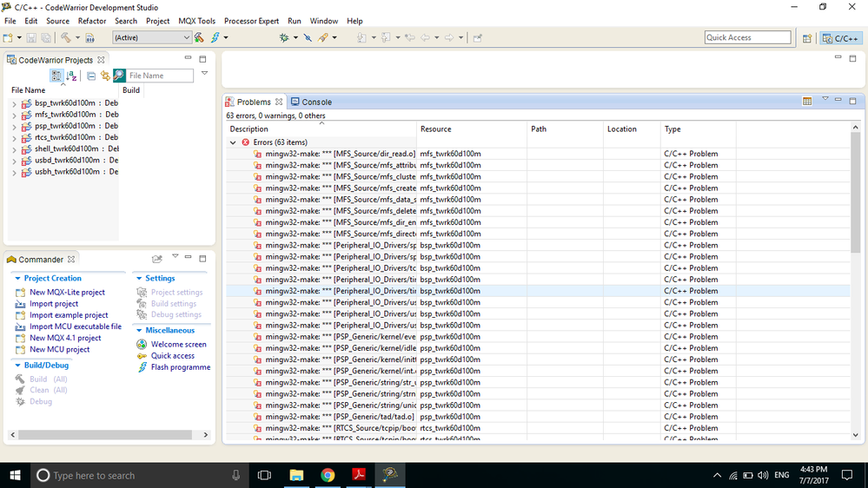Open the File menu
Viewport: 868px width, 488px height.
tap(10, 21)
